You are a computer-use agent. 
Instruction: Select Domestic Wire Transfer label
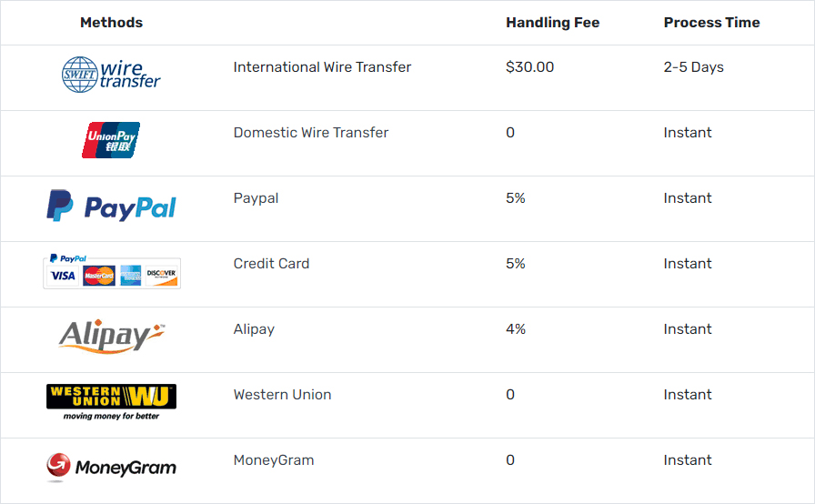[x=311, y=133]
